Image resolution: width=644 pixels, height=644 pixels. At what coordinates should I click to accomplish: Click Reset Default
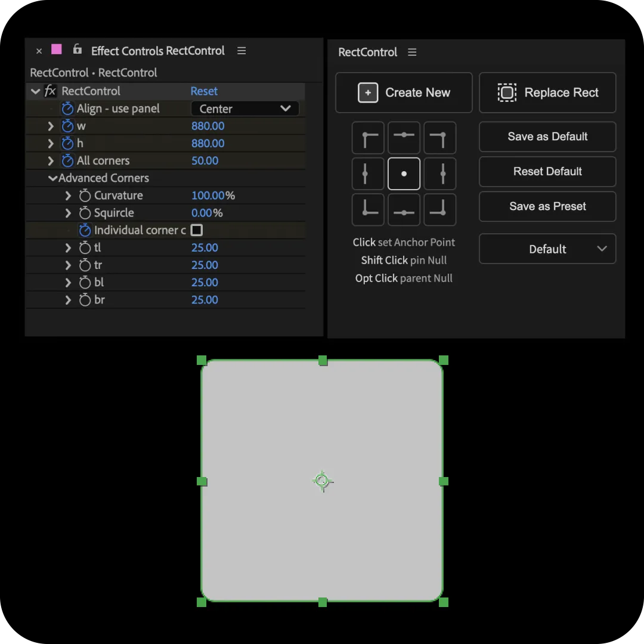[547, 171]
